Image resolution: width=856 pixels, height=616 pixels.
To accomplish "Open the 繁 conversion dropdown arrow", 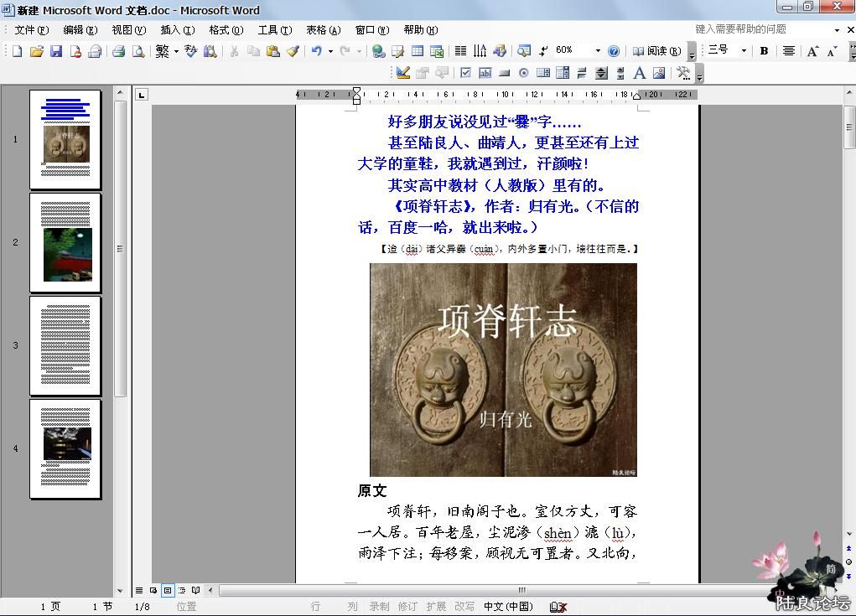I will (176, 51).
